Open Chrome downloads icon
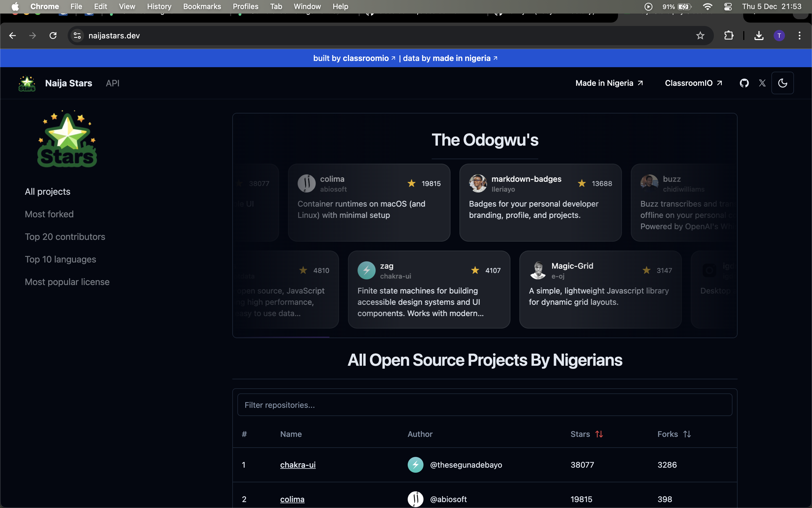This screenshot has height=508, width=812. [759, 36]
